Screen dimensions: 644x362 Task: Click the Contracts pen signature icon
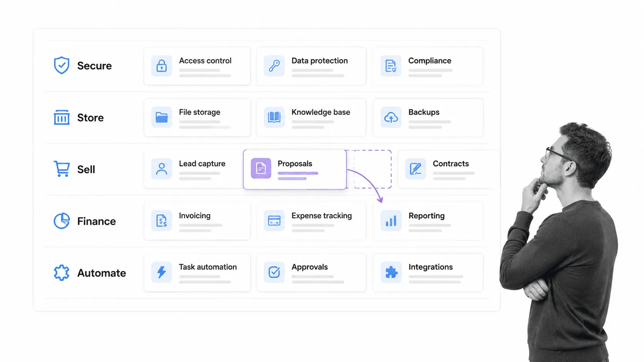click(416, 169)
